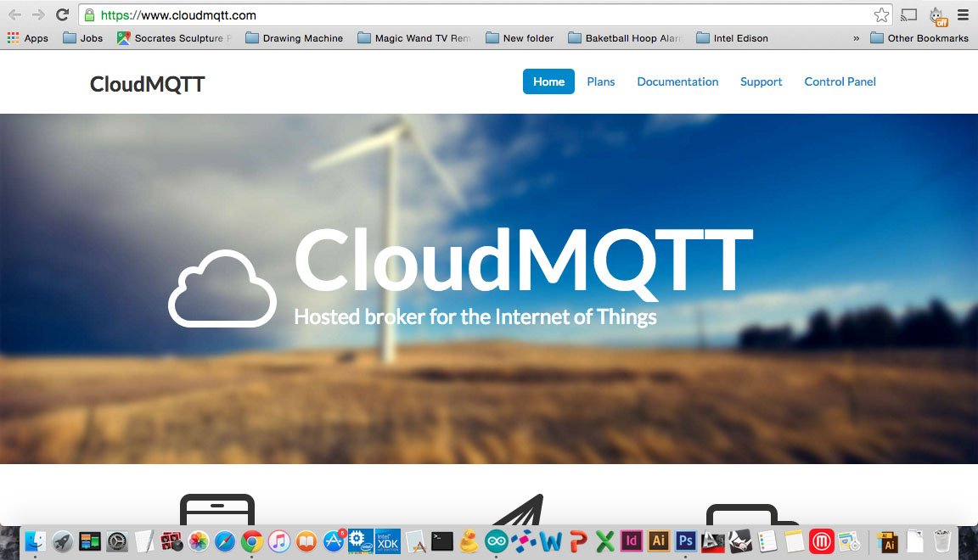Click the cat extension icon marked off
This screenshot has width=978, height=560.
coord(938,16)
